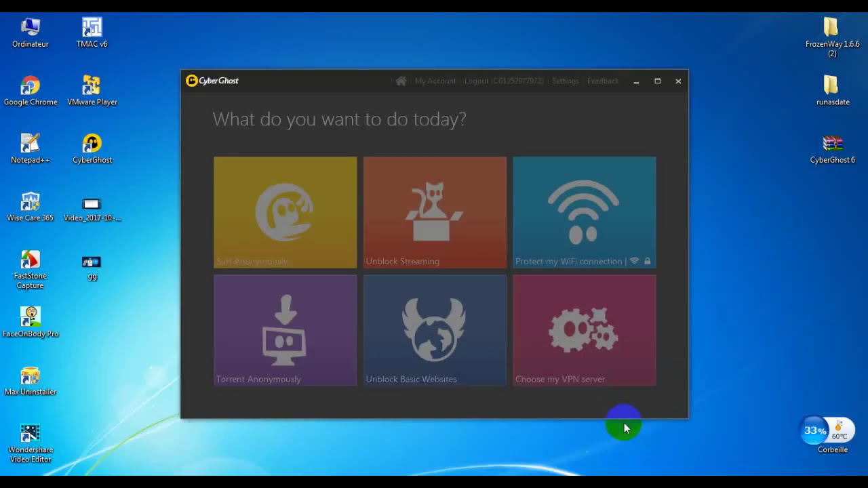This screenshot has height=488, width=868.
Task: Click the 60°C temperature widget
Action: coord(841,430)
